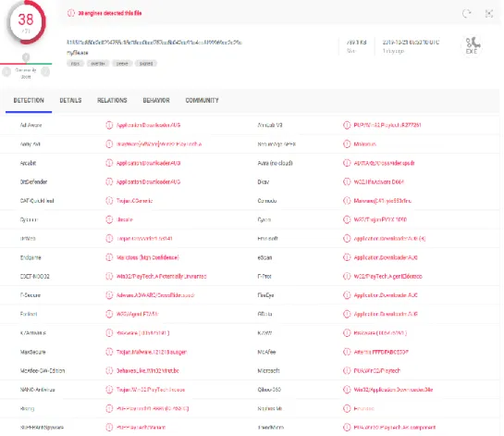Click the community score marker pin
The image size is (504, 436).
coord(26,57)
